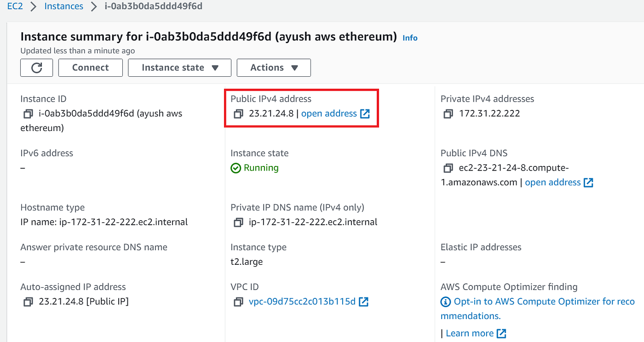The height and width of the screenshot is (342, 644).
Task: Copy Private IPv4 address 172.31.22.222
Action: click(x=448, y=114)
